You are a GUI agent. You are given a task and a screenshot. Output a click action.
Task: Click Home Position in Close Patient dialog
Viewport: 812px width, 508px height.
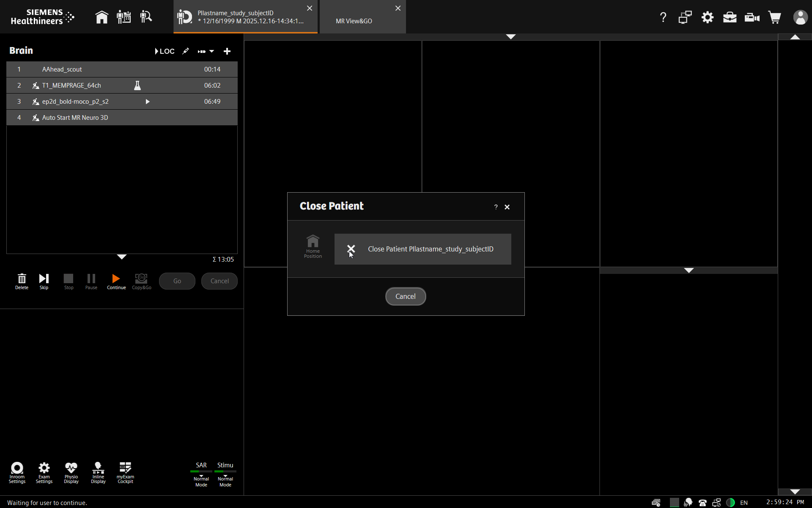pos(313,246)
